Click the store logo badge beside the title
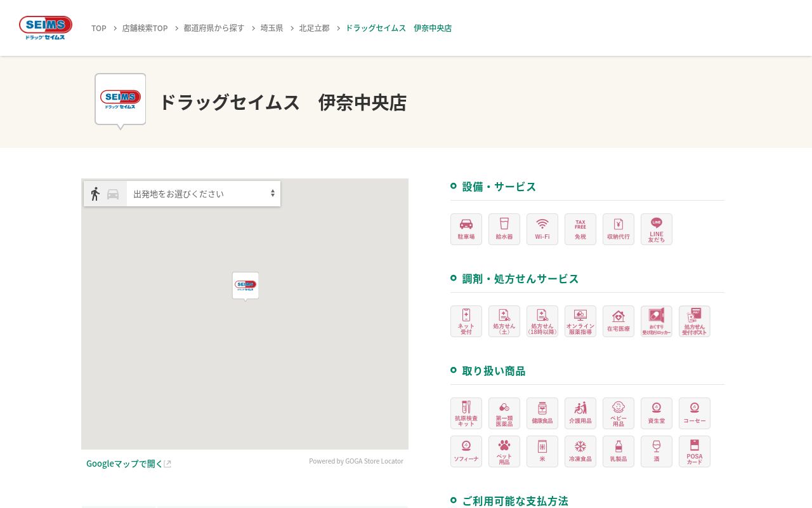Image resolution: width=812 pixels, height=508 pixels. tap(121, 100)
